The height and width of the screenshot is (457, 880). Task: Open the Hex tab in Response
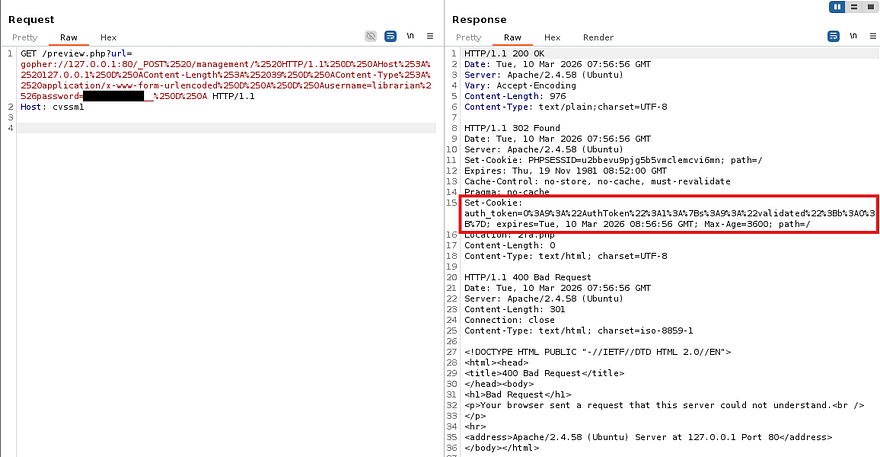coord(552,37)
